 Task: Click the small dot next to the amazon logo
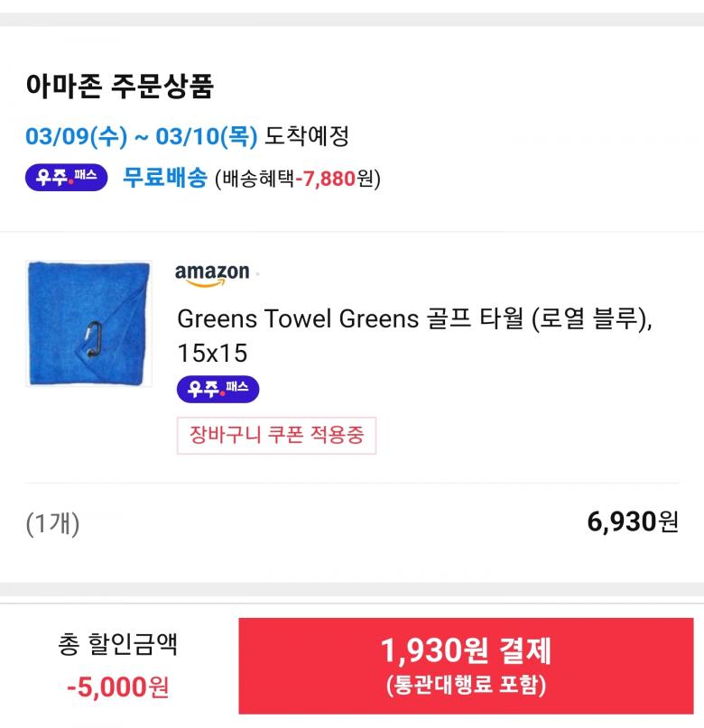[x=257, y=273]
